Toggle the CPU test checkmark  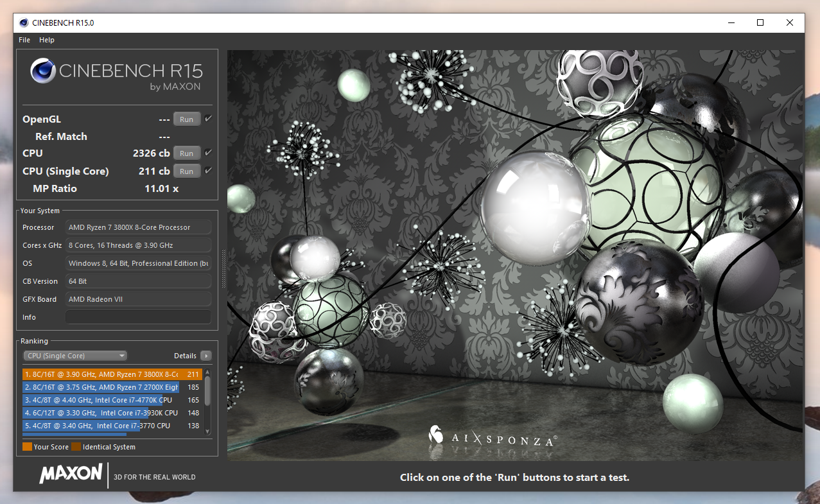(x=208, y=153)
